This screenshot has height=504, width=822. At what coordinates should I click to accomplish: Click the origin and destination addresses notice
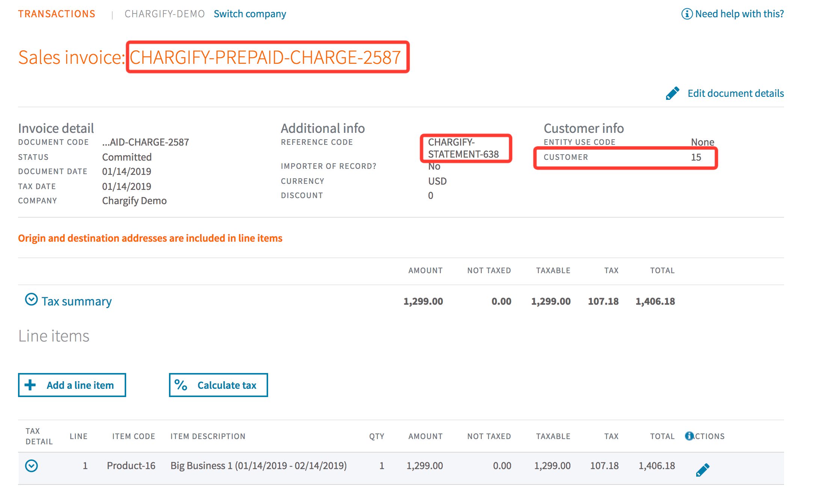(x=150, y=238)
